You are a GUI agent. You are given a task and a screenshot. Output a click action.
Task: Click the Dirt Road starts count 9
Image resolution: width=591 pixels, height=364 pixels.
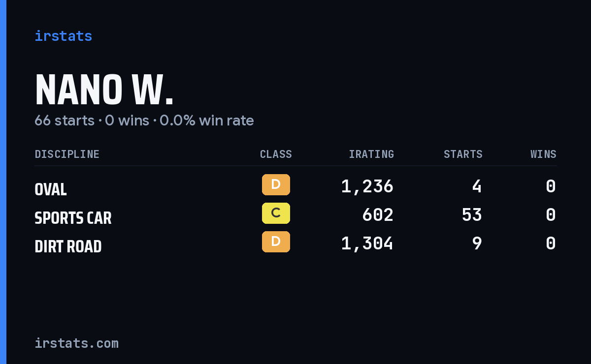point(477,243)
